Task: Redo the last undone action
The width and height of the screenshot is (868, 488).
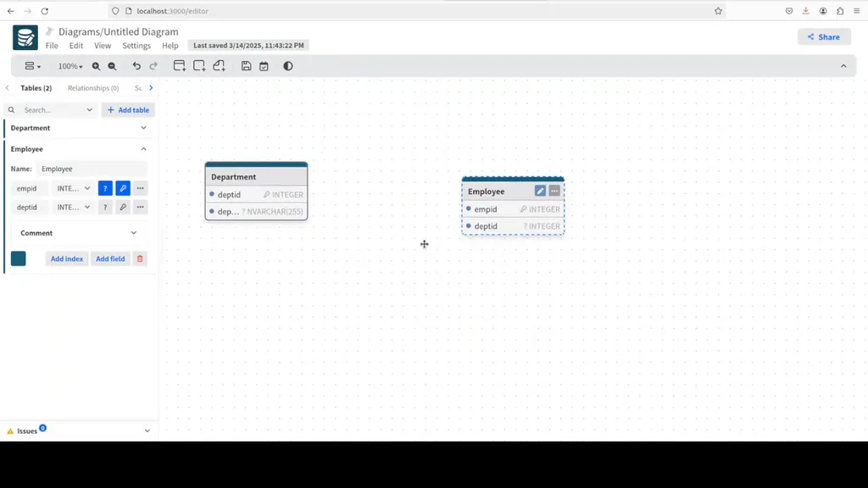Action: pyautogui.click(x=153, y=66)
